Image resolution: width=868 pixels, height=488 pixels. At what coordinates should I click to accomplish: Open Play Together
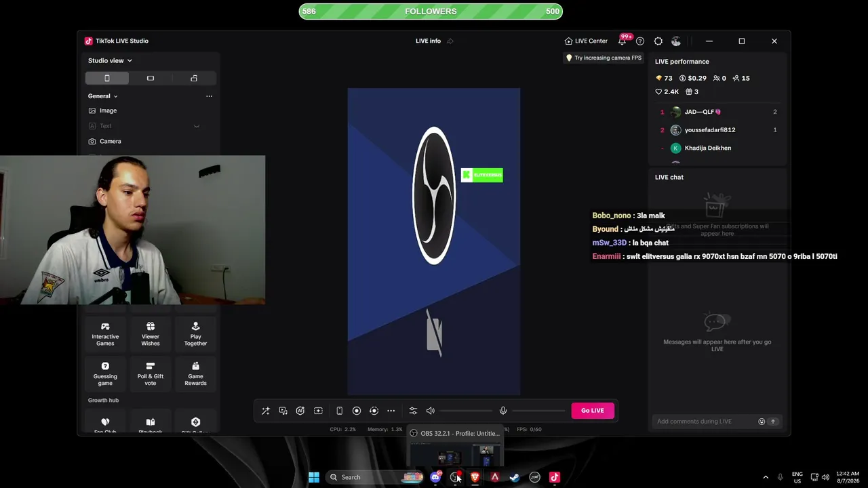click(195, 334)
